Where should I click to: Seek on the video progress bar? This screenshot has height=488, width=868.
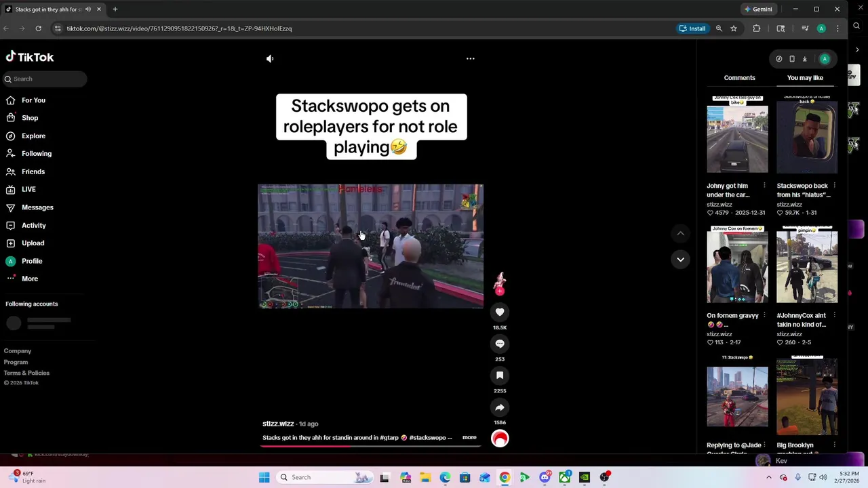(371, 445)
